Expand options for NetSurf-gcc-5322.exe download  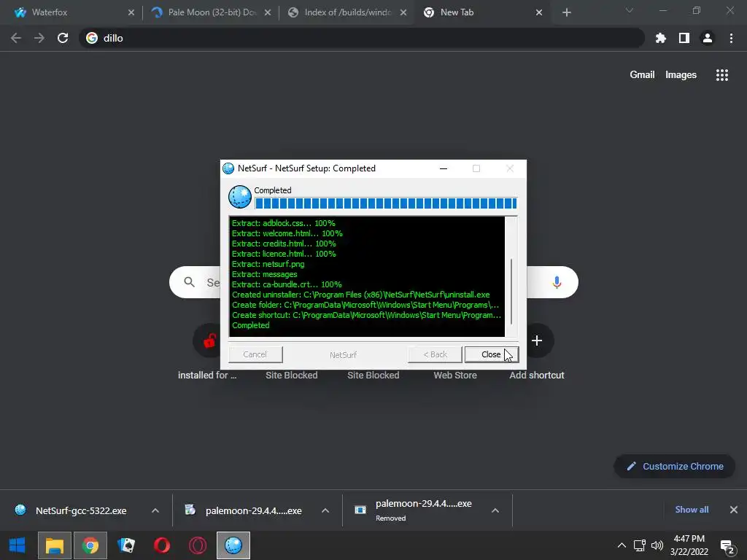click(155, 510)
